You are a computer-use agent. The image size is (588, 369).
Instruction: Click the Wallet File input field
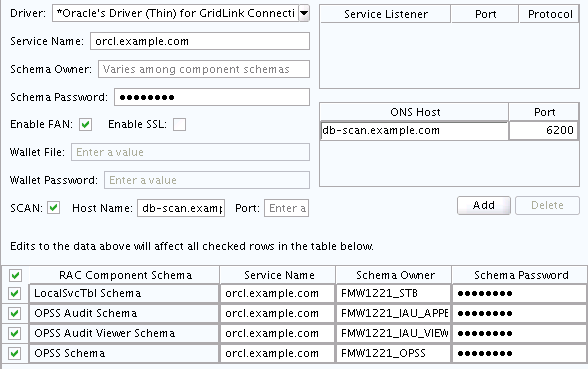(x=190, y=152)
